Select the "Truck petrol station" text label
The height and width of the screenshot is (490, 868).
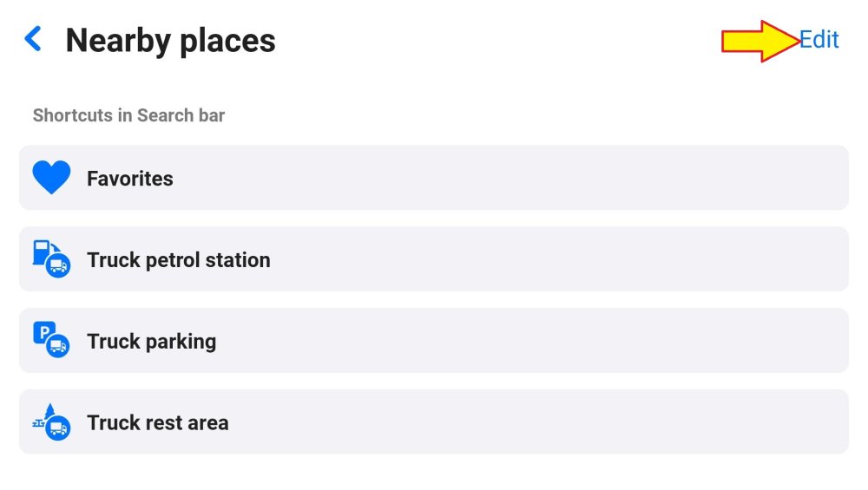coord(179,260)
